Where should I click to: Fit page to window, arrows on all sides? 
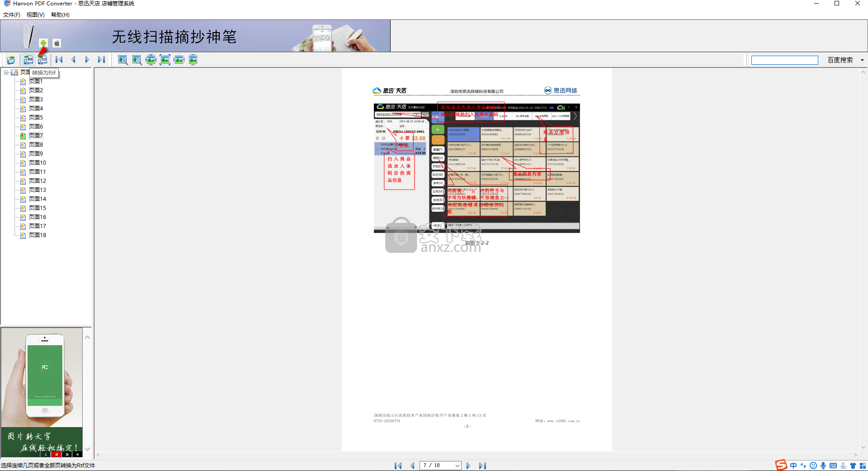[151, 60]
